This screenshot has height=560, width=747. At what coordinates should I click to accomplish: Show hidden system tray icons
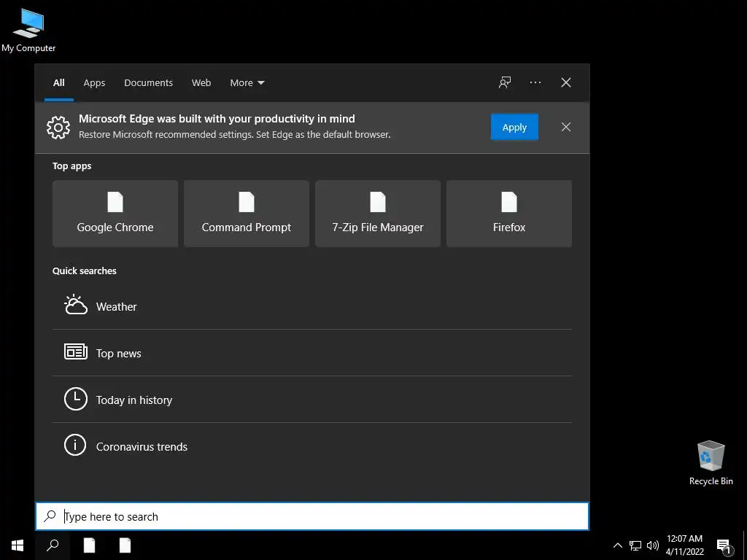(x=617, y=545)
